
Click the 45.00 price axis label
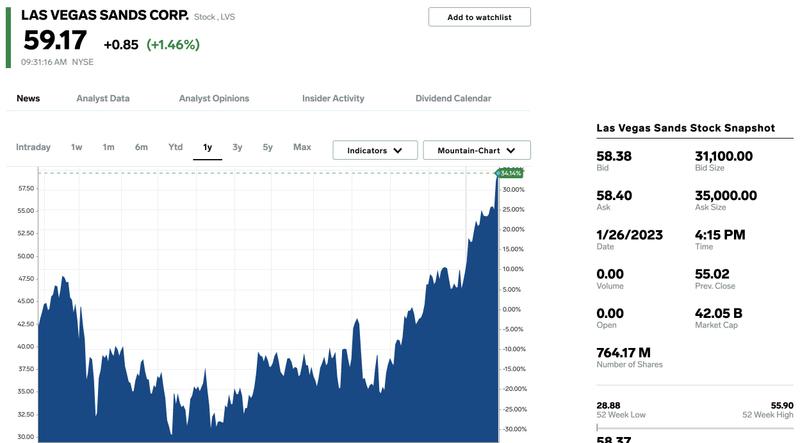point(26,301)
